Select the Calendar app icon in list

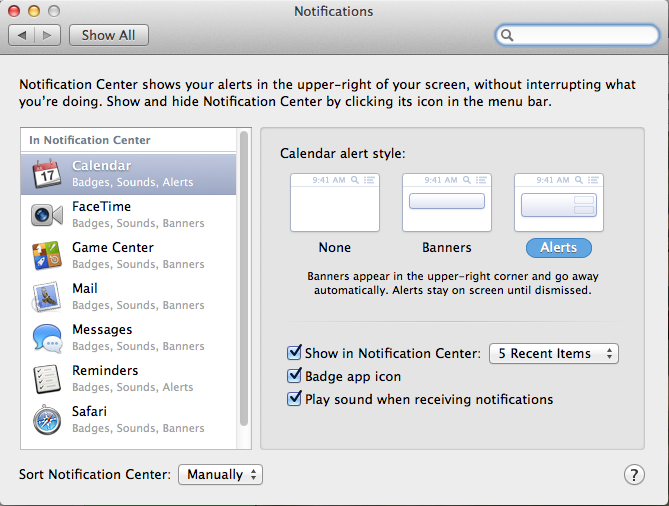pyautogui.click(x=47, y=174)
